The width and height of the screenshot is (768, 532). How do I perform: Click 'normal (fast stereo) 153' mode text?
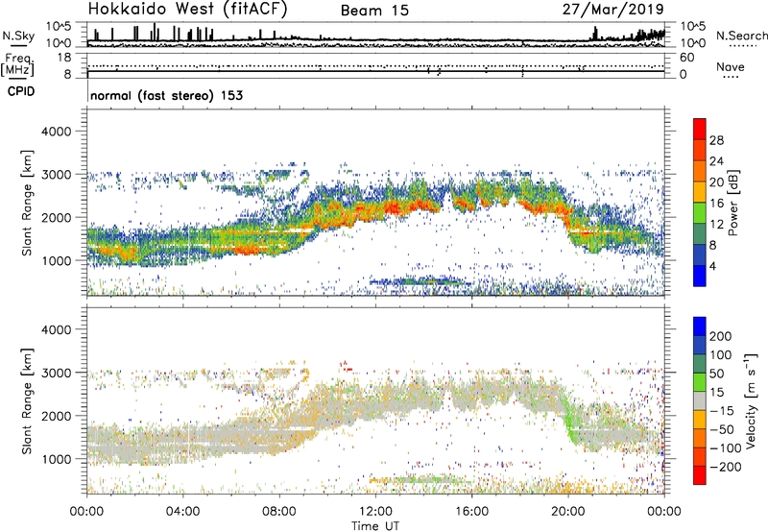pyautogui.click(x=166, y=95)
